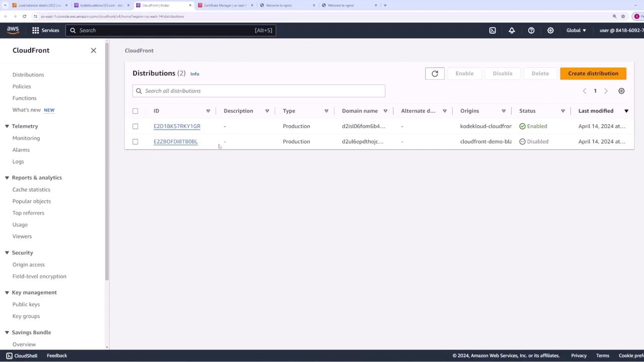The height and width of the screenshot is (362, 644).
Task: Open table preferences gear icon
Action: point(621,91)
